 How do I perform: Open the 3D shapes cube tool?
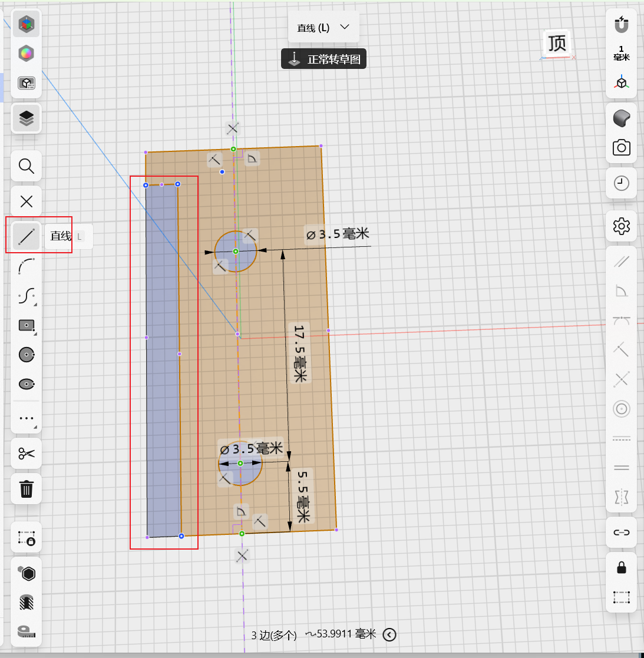pos(26,24)
